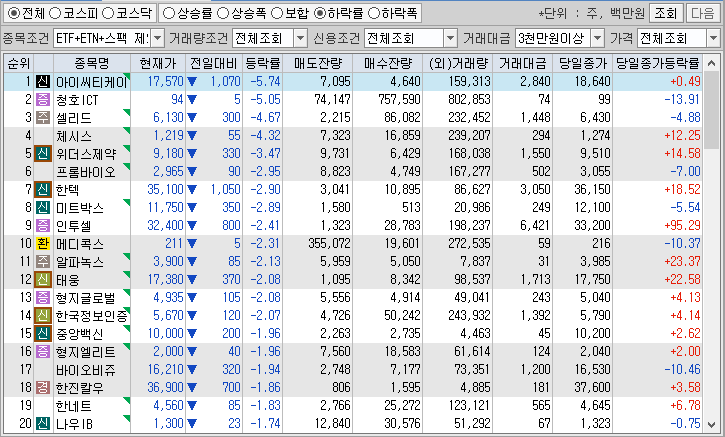
Task: Click the 355,072 sell balance for 메디콕스
Action: pyautogui.click(x=329, y=244)
